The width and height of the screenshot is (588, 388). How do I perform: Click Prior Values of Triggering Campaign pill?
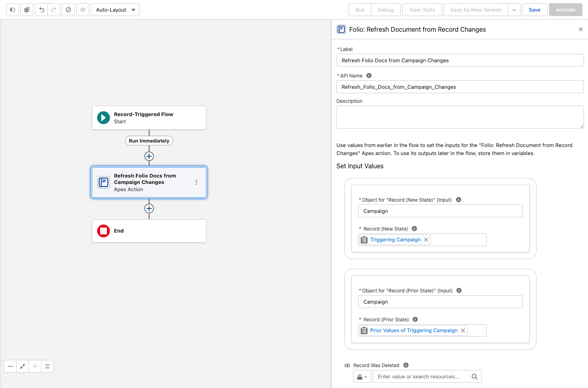click(x=414, y=331)
